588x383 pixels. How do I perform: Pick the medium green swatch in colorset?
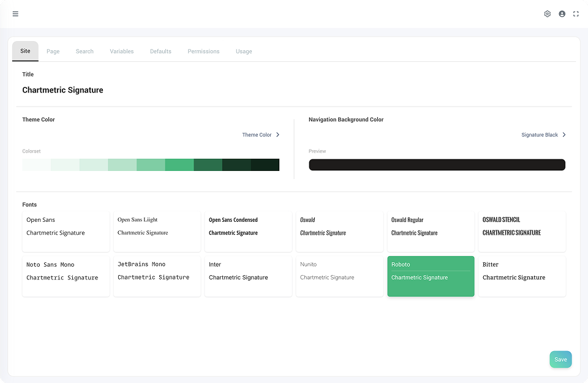pos(179,165)
